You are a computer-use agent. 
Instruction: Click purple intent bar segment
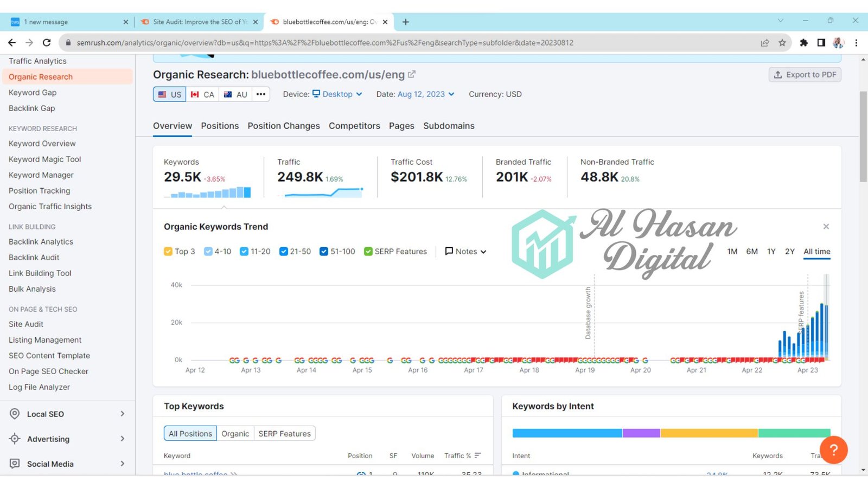click(641, 433)
